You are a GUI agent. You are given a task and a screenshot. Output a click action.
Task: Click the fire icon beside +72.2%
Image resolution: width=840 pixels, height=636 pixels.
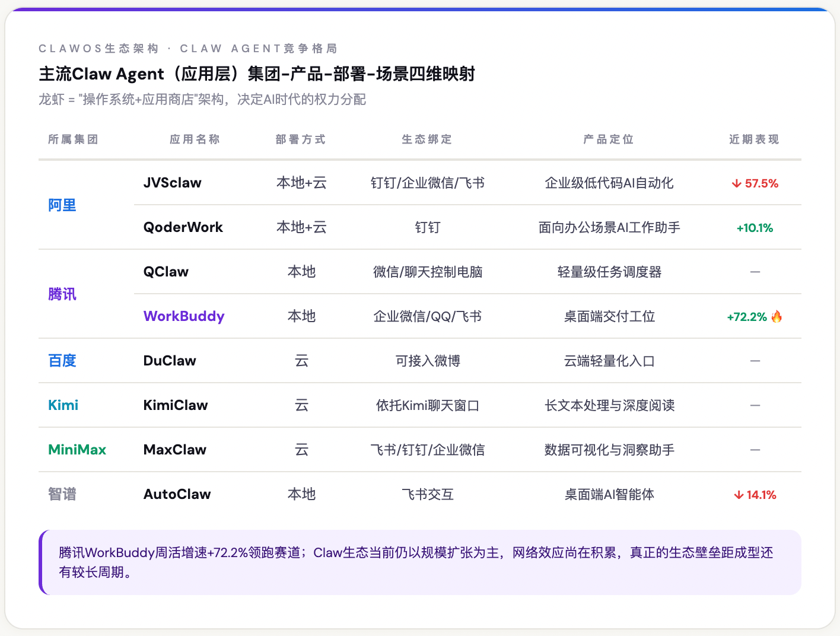[x=777, y=317]
